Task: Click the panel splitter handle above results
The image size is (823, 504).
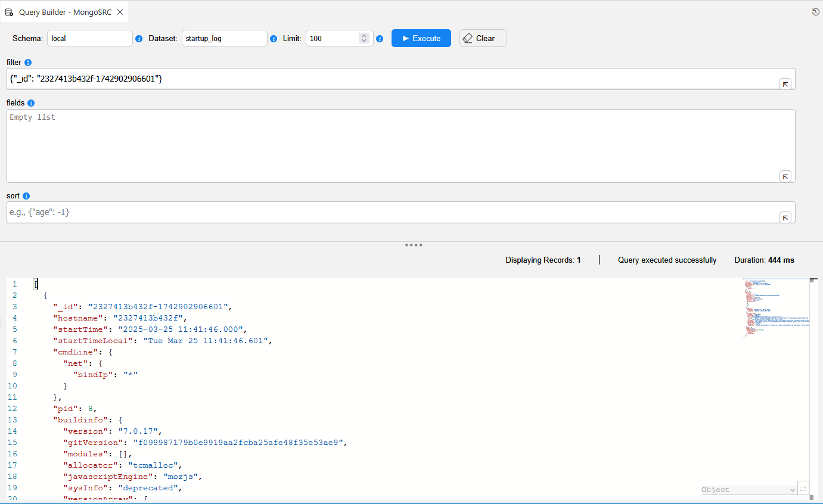Action: click(414, 245)
